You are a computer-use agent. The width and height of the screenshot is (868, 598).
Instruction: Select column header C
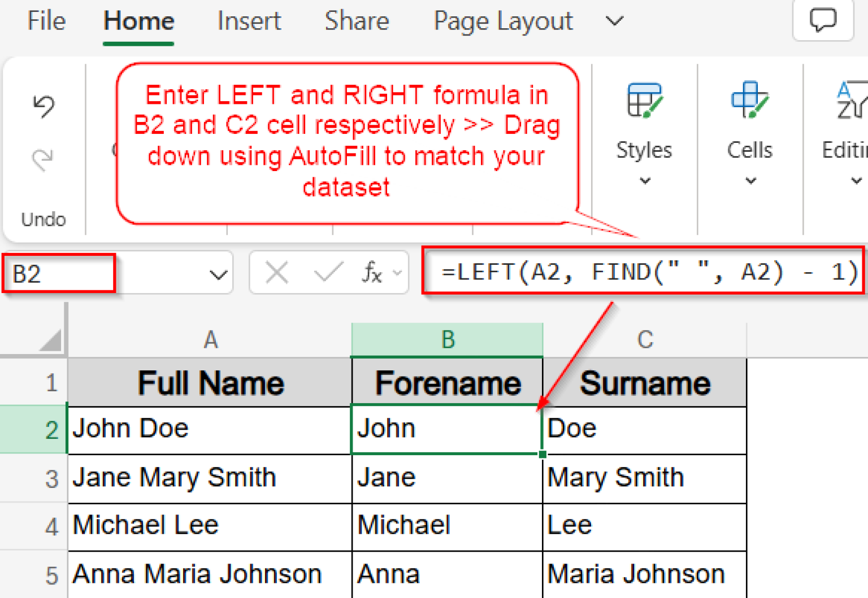tap(644, 339)
